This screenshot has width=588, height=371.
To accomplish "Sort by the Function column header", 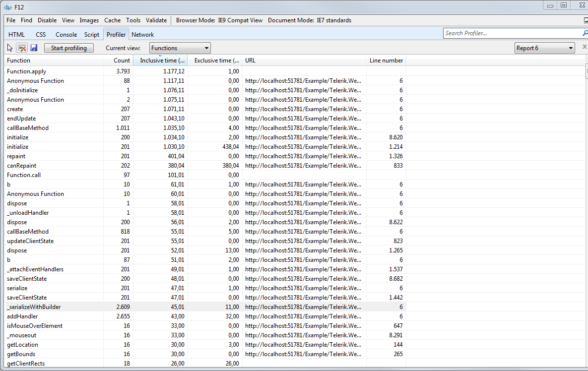I will pos(54,61).
